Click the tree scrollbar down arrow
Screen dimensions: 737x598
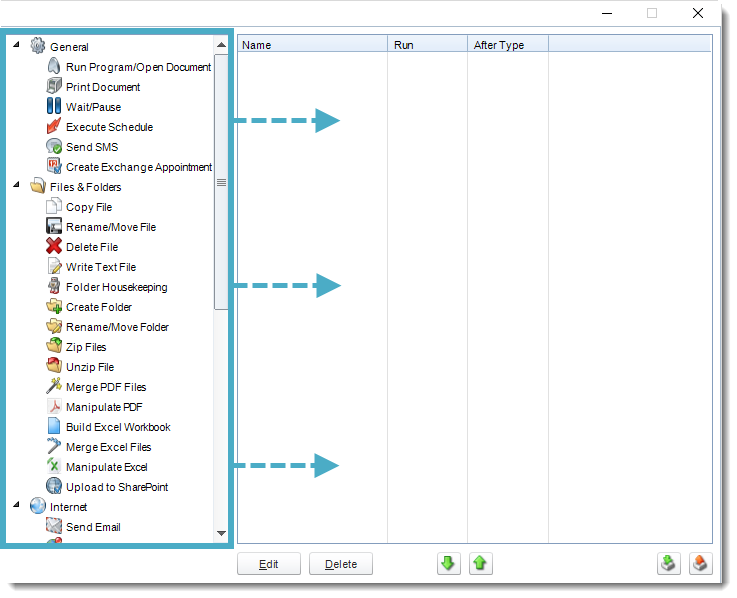coord(221,533)
